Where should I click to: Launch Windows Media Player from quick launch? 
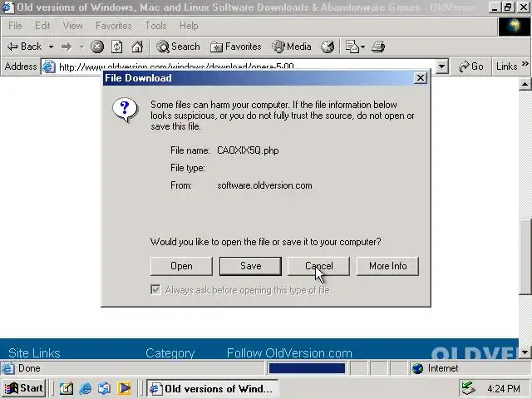(x=124, y=388)
